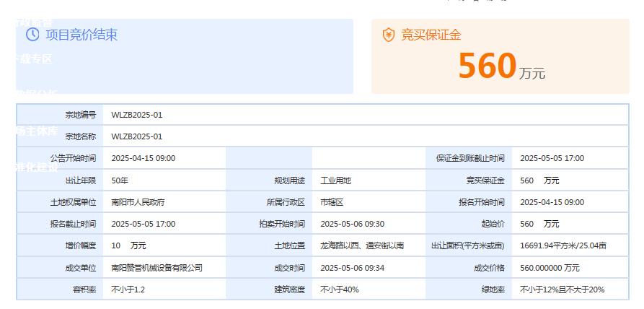This screenshot has height=309, width=644.
Task: Click the 市辖区 value
Action: click(332, 202)
